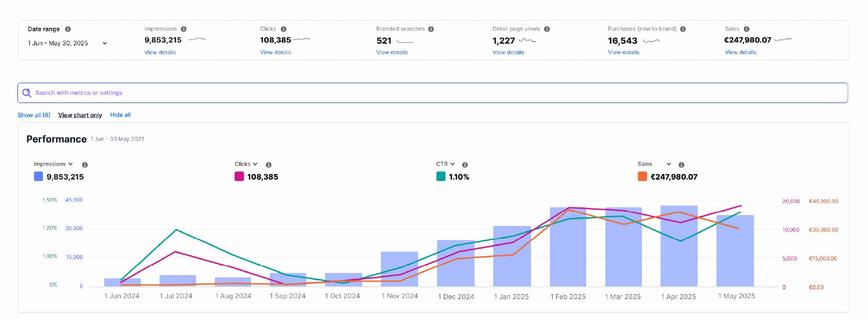Open the Clicks metric dropdown in chart

(x=246, y=164)
